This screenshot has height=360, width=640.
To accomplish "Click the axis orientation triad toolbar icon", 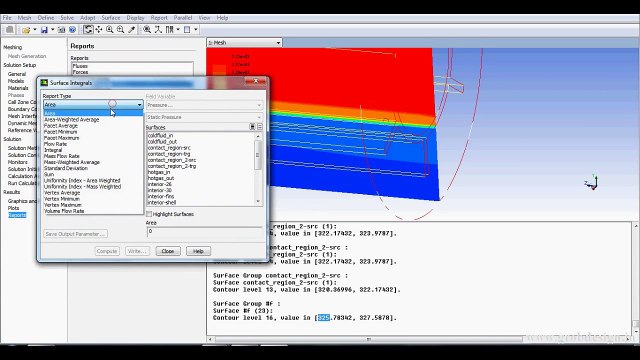I will coord(158,29).
